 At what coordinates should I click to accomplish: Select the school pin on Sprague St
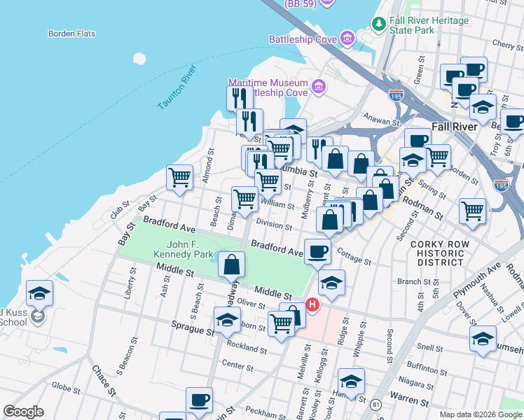227,321
